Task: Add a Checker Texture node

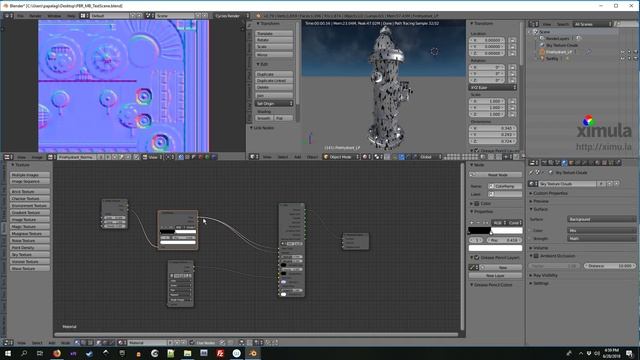Action: (30, 198)
